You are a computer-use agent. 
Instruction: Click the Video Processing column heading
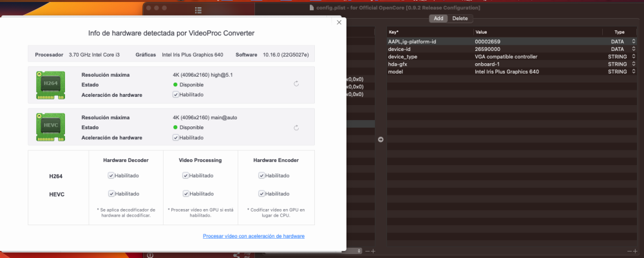[x=200, y=160]
